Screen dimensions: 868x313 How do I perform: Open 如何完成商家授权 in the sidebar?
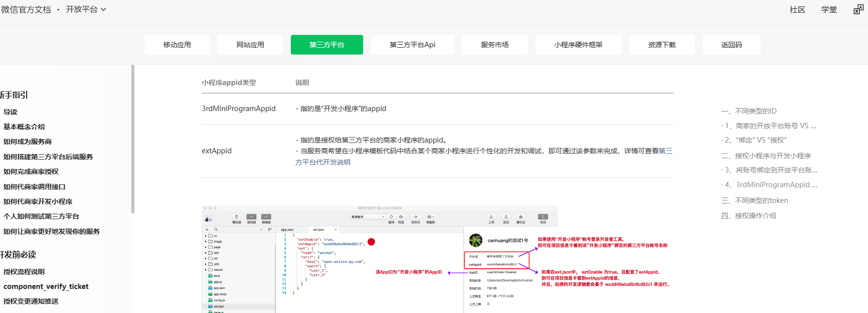(x=31, y=171)
